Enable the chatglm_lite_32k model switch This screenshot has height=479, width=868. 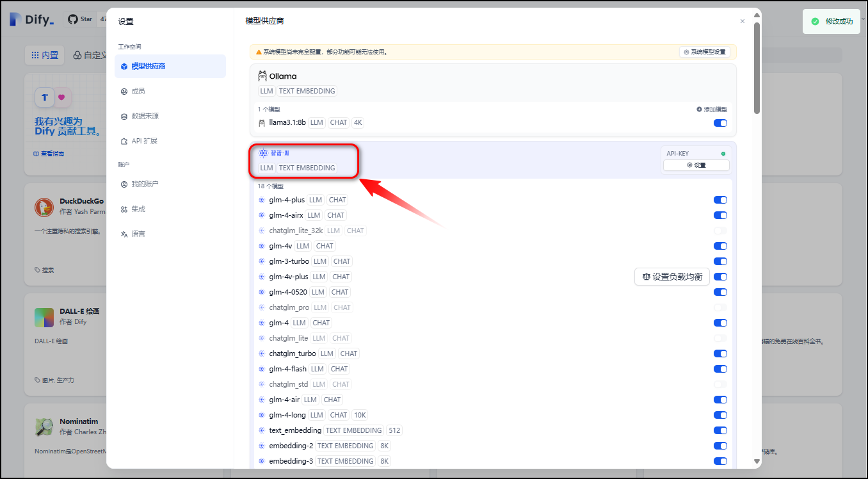tap(720, 231)
